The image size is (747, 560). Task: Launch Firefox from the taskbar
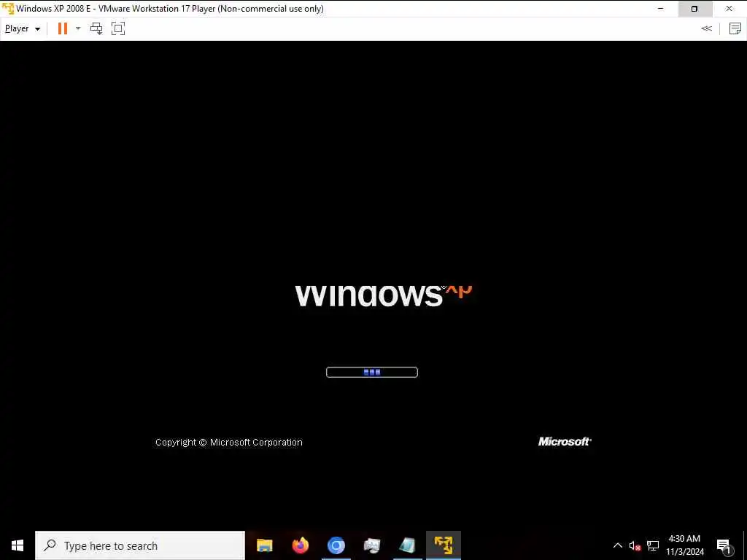300,545
